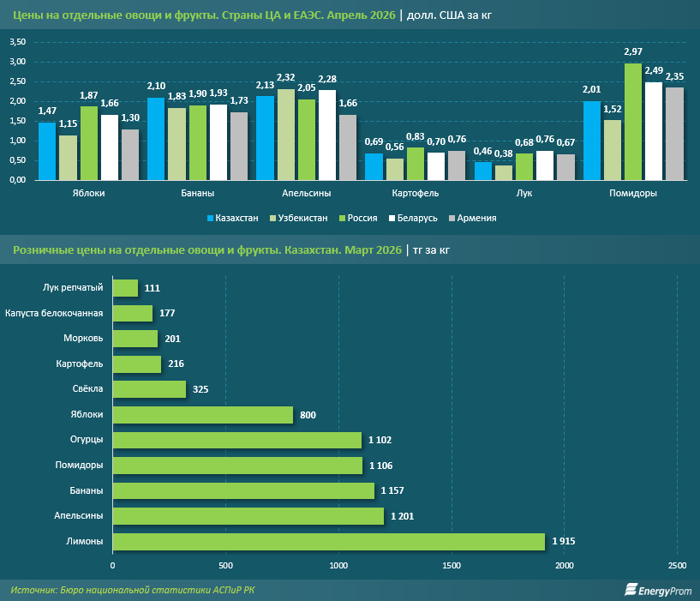Viewport: 700px width, 601px height.
Task: Click the Розничные цены chart title
Action: [206, 249]
